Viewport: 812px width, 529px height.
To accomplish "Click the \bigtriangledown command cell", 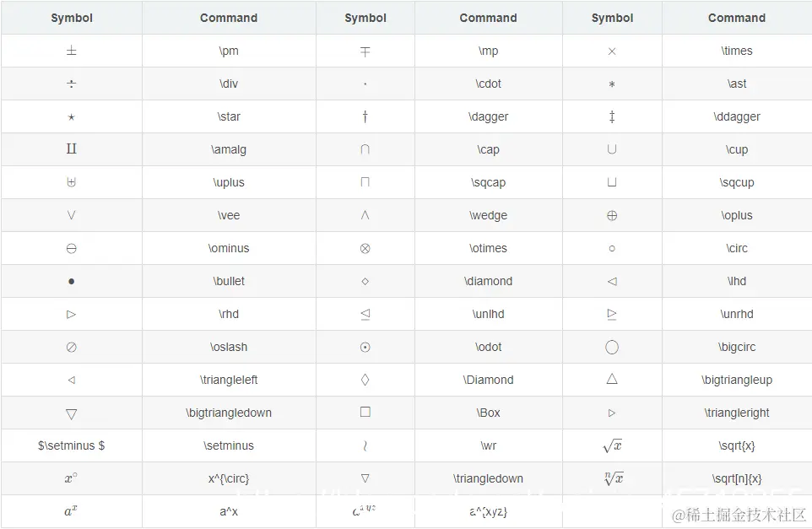I will coord(229,413).
